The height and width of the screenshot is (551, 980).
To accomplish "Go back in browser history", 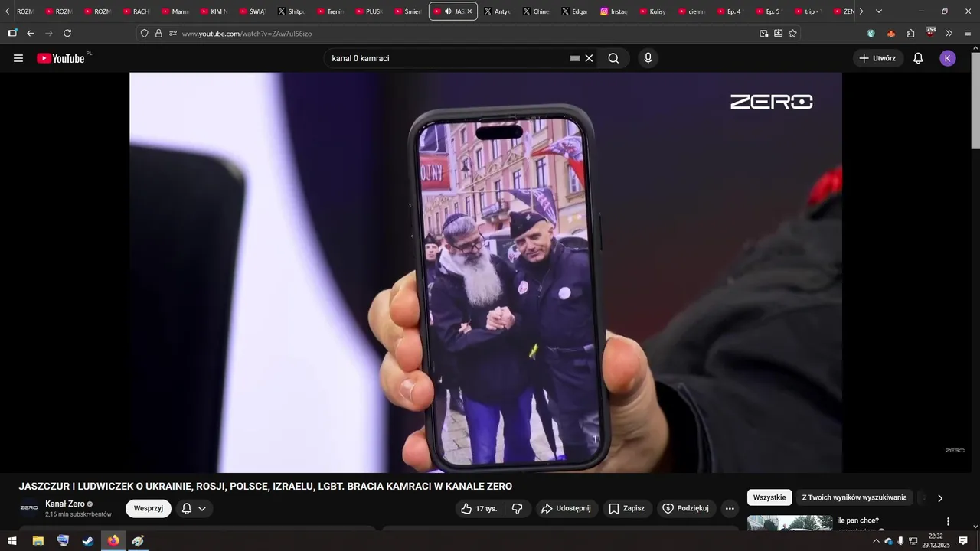I will 31,33.
